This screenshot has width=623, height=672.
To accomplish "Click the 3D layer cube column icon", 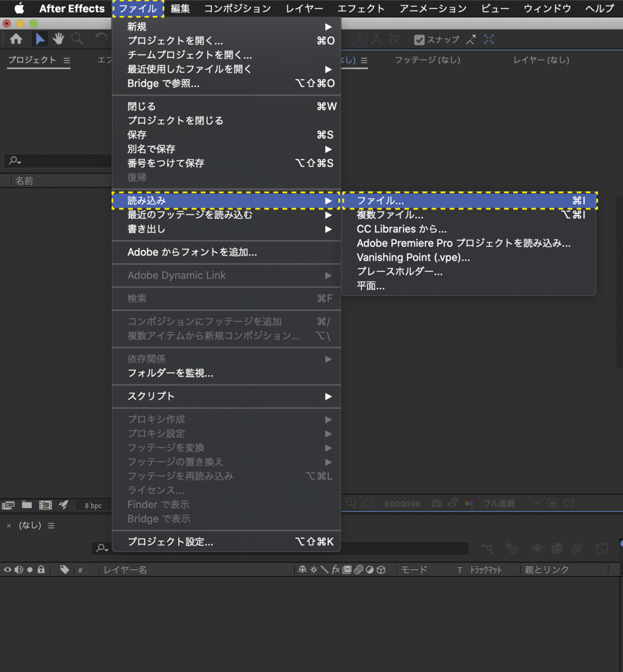I will (381, 570).
